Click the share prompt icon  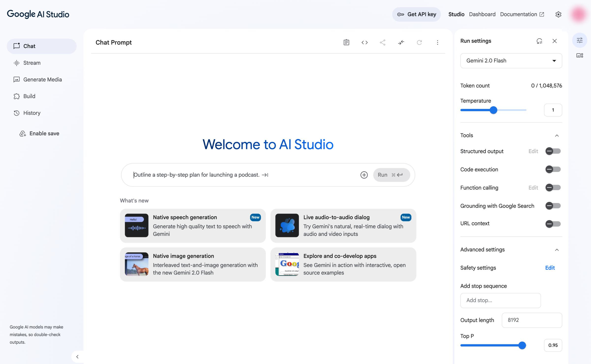[x=382, y=43]
